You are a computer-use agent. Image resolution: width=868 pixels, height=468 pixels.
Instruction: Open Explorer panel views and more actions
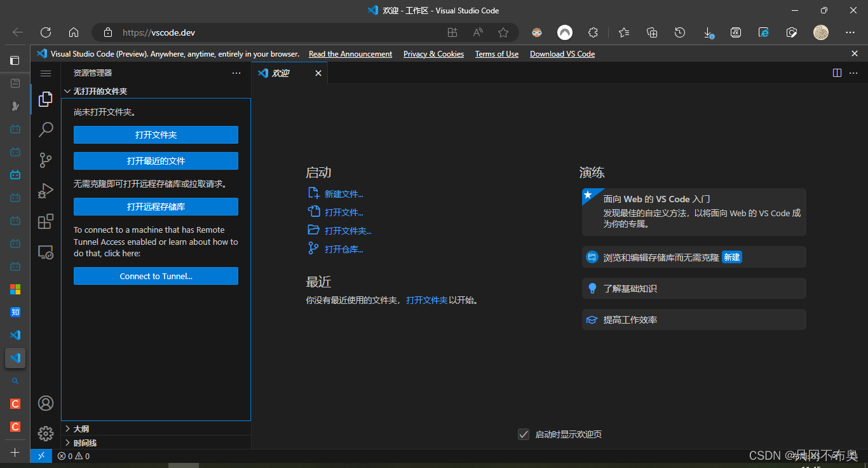coord(236,73)
